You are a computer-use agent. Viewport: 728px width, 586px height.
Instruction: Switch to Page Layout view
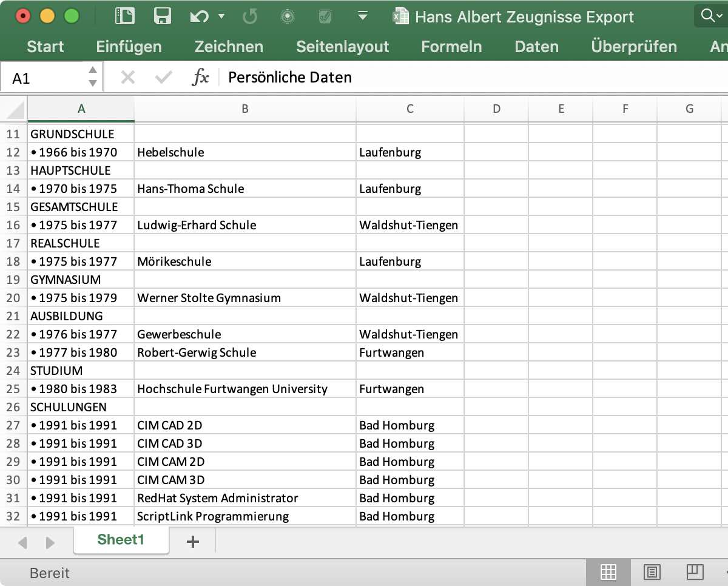point(652,571)
